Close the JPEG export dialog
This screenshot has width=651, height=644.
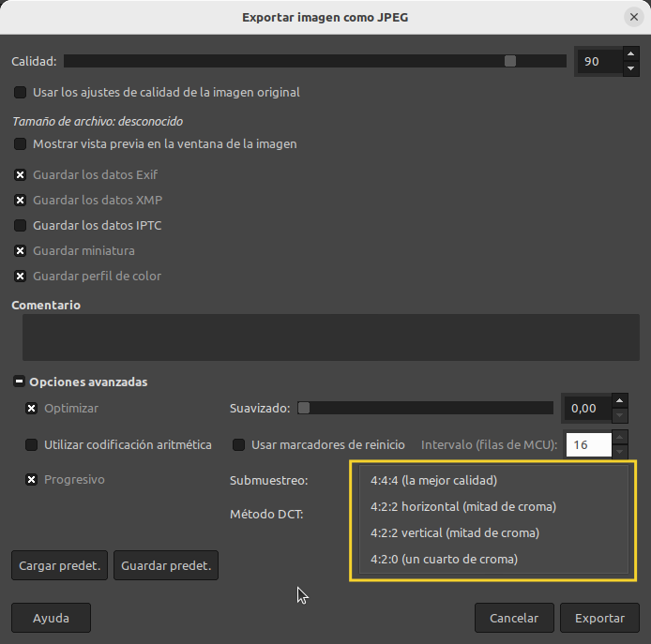[x=633, y=17]
